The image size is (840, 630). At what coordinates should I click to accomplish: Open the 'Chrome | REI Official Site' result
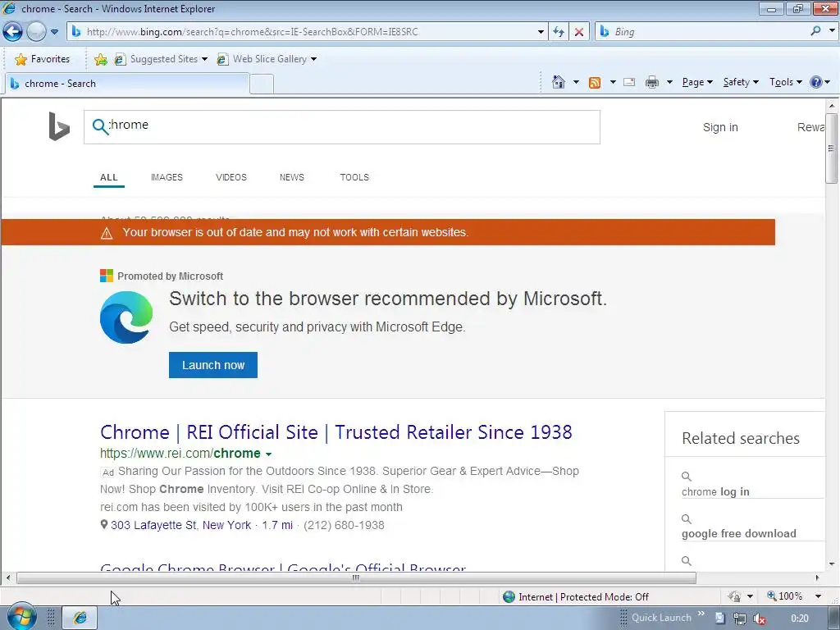click(x=336, y=432)
